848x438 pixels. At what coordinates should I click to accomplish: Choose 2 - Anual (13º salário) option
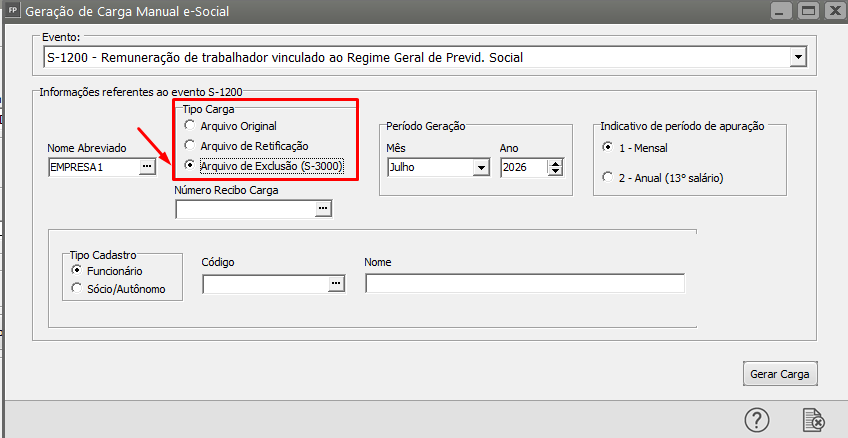[608, 178]
